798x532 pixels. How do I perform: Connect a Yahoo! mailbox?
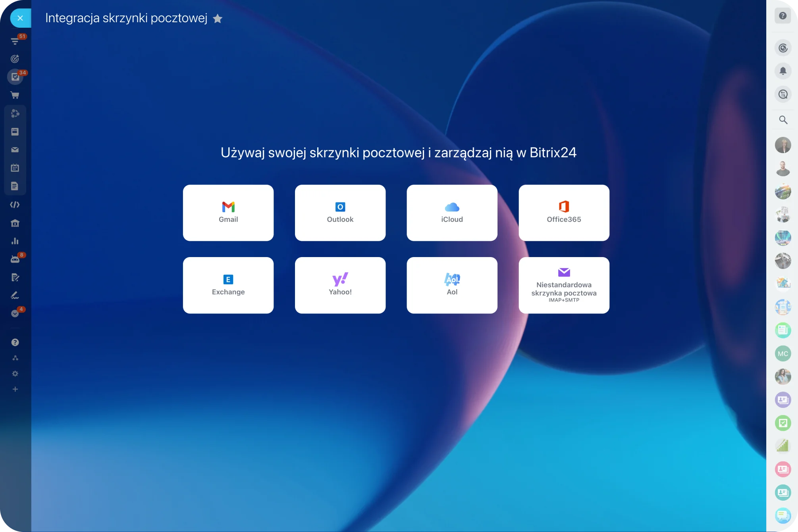click(340, 285)
